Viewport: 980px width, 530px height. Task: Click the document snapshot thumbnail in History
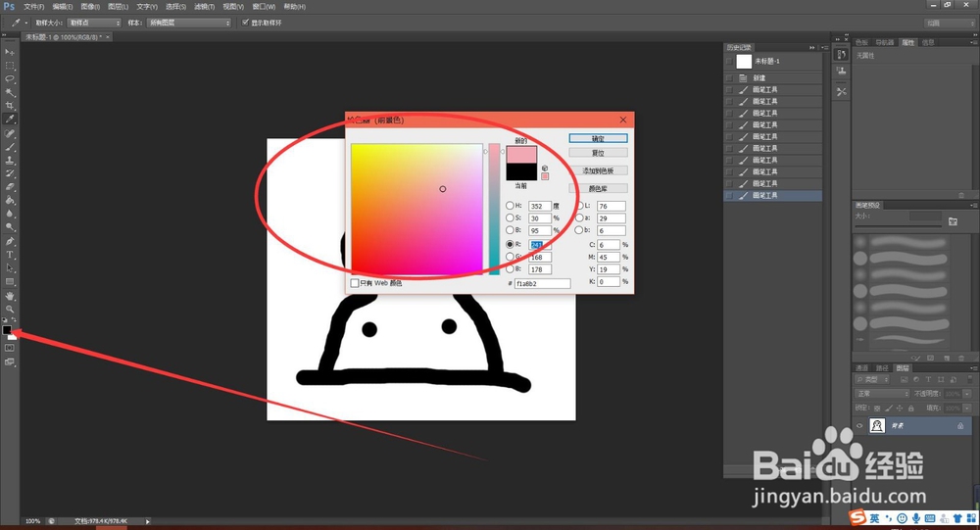tap(744, 62)
